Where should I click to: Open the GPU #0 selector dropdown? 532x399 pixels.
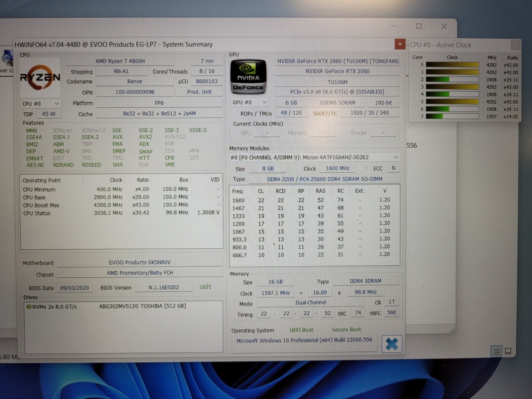(249, 102)
